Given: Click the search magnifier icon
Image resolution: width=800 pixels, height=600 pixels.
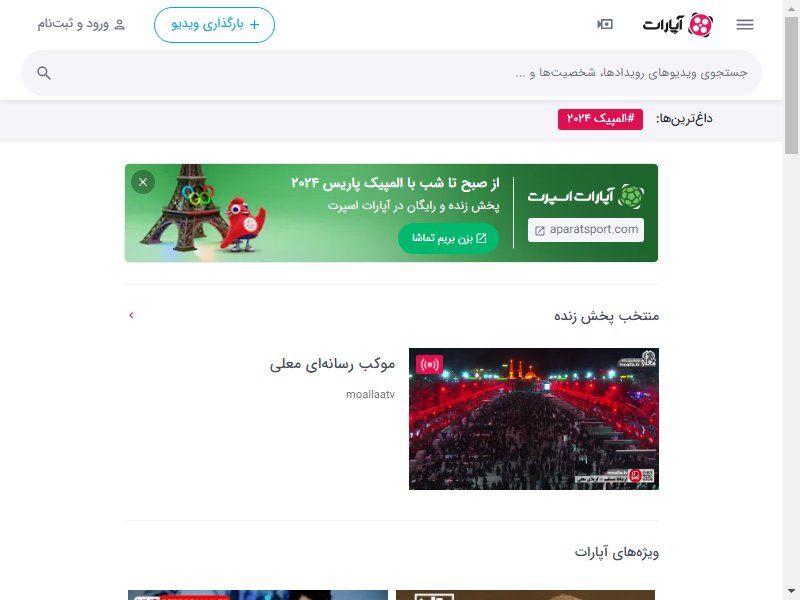Looking at the screenshot, I should [x=44, y=73].
